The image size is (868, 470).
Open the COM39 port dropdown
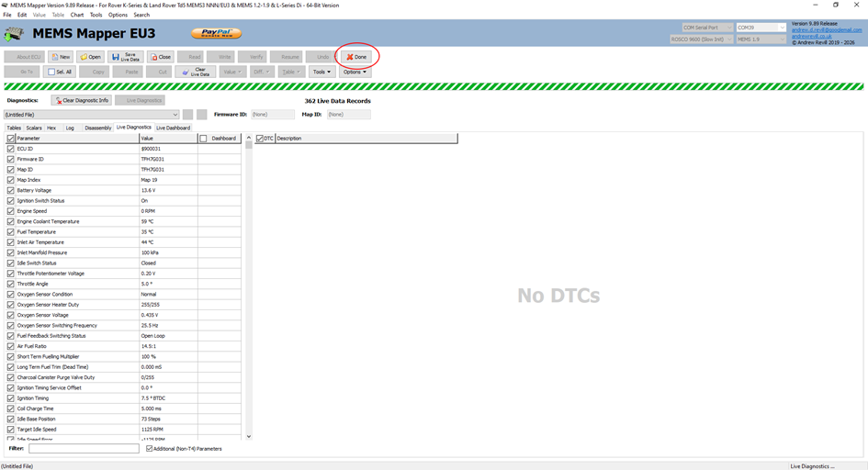pos(761,28)
